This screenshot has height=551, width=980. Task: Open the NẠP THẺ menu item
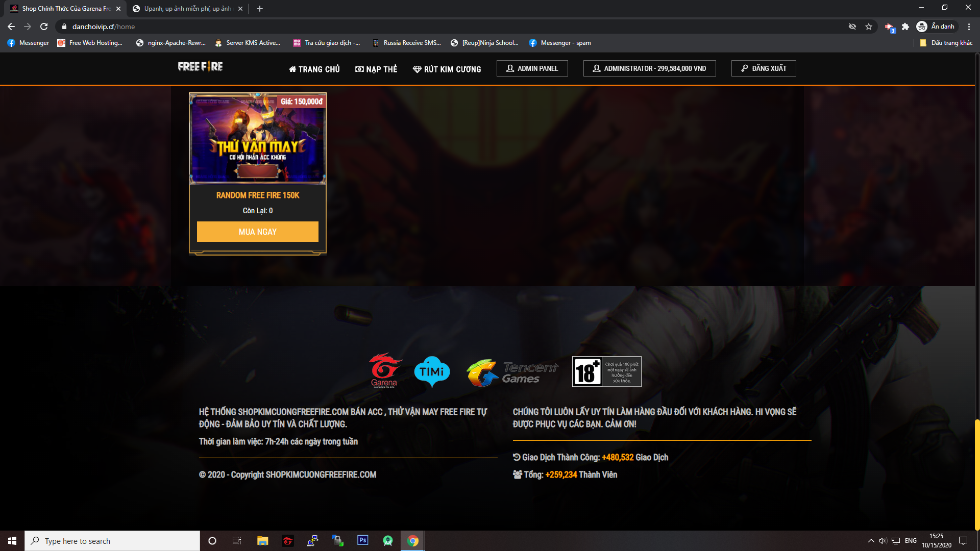pyautogui.click(x=376, y=69)
